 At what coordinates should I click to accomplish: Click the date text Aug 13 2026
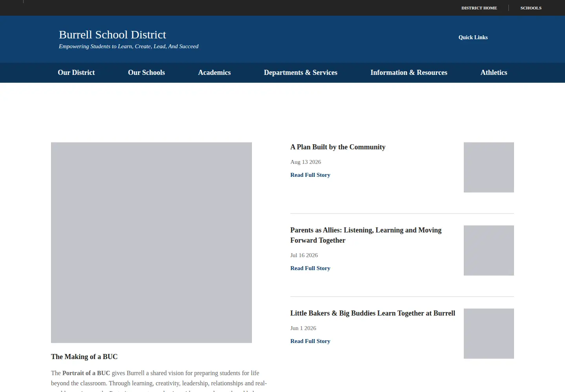click(x=306, y=162)
